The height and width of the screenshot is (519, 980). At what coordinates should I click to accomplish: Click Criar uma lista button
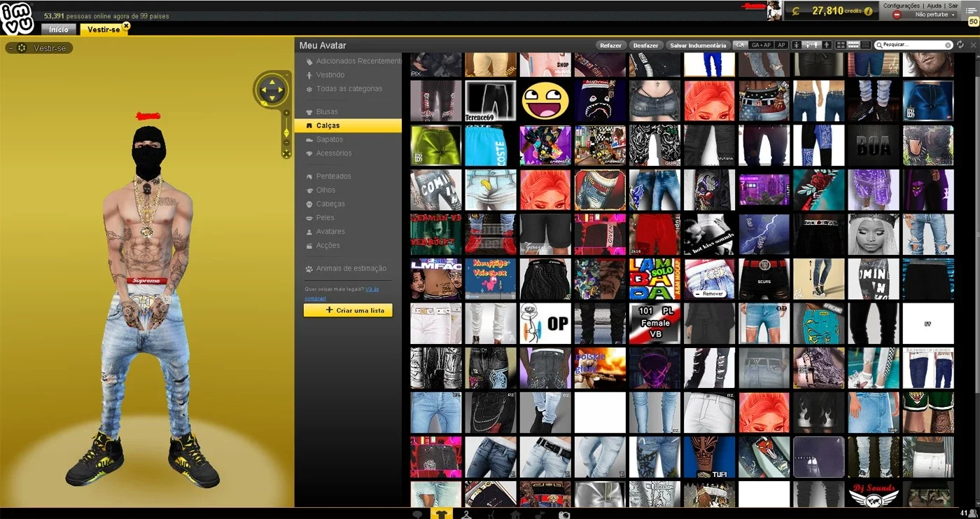[x=348, y=310]
